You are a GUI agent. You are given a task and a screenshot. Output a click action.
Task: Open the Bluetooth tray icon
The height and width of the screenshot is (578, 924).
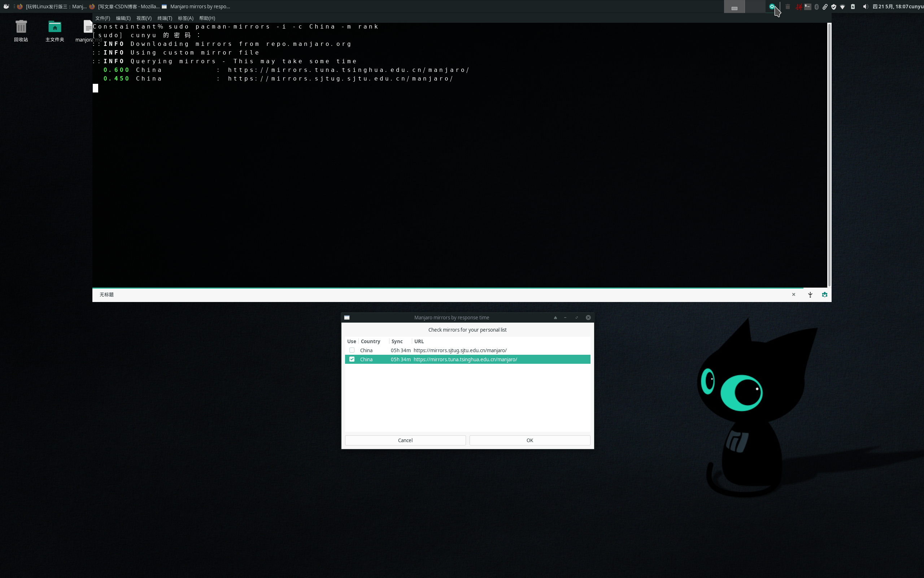pyautogui.click(x=816, y=7)
